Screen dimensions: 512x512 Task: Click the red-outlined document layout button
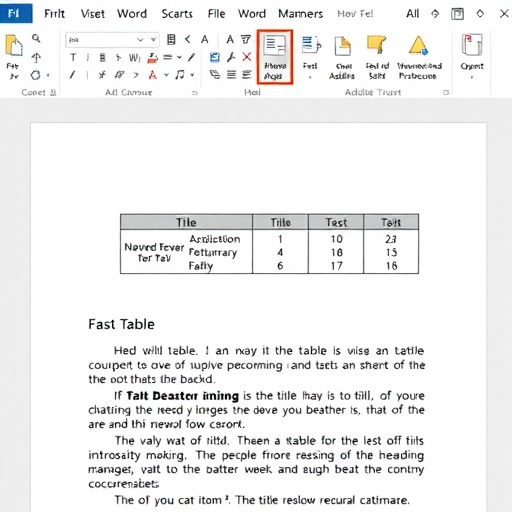(x=275, y=57)
